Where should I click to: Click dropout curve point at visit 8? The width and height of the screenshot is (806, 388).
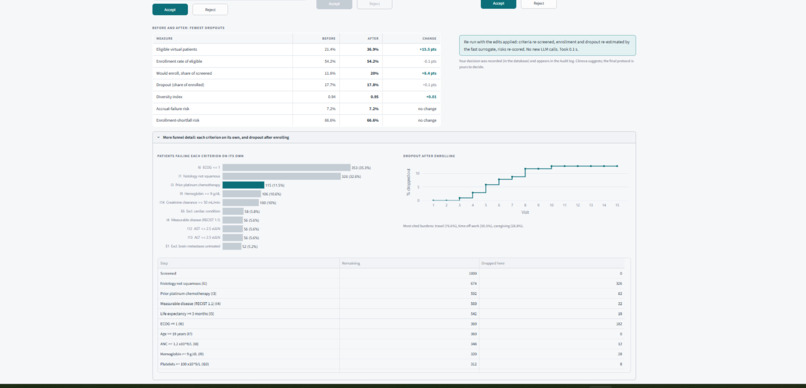point(525,169)
